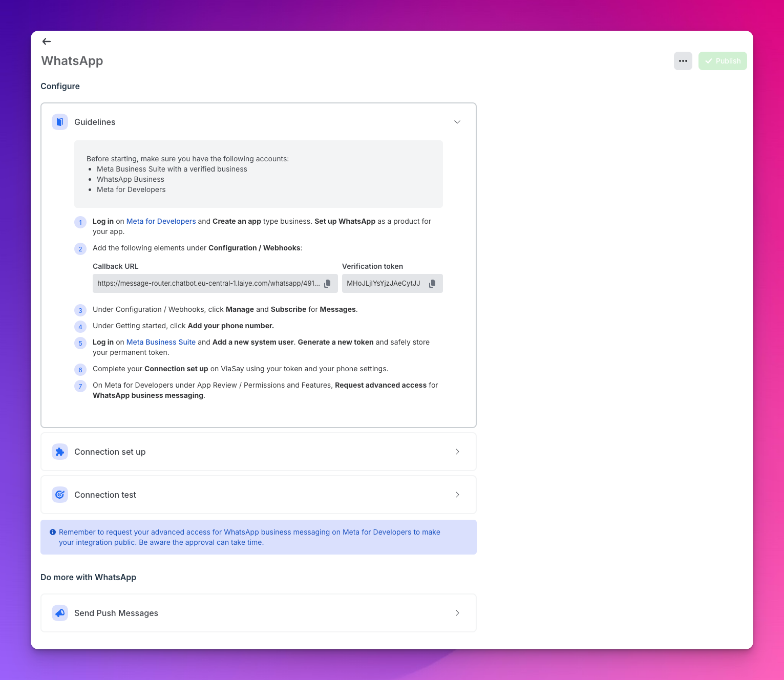The width and height of the screenshot is (784, 680).
Task: Click the Connection set up puzzle icon
Action: tap(60, 452)
